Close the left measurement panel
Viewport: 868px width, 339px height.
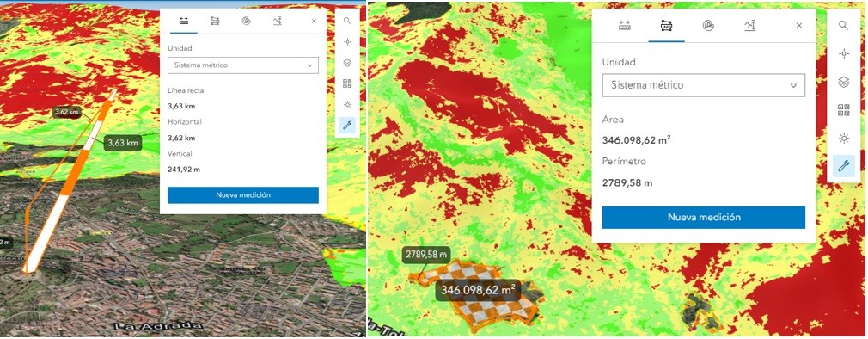(314, 21)
